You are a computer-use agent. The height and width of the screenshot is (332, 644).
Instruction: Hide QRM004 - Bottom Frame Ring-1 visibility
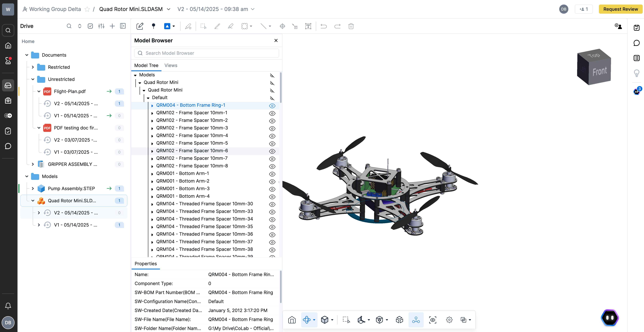[272, 106]
